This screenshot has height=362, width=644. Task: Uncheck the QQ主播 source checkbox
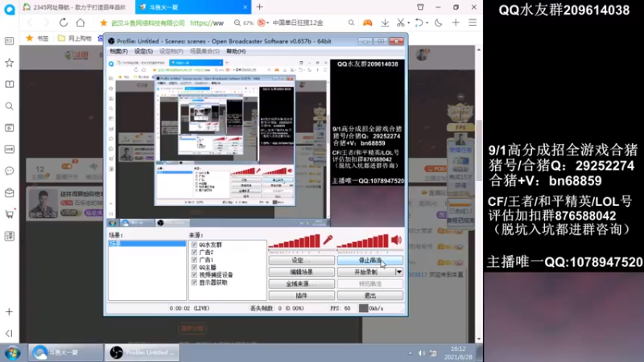(x=194, y=267)
